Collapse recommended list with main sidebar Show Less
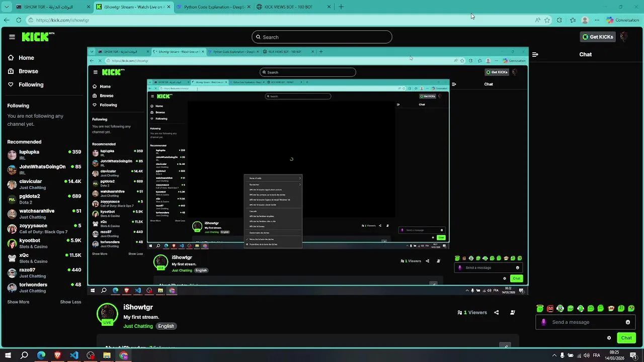The image size is (644, 362). pyautogui.click(x=70, y=302)
